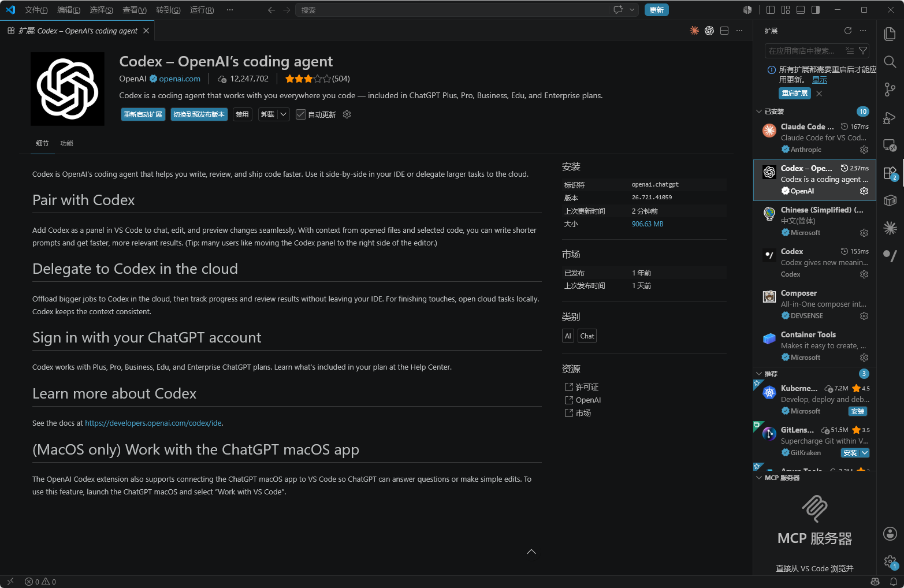The image size is (904, 588).
Task: Toggle bottom panel visibility
Action: pyautogui.click(x=801, y=10)
